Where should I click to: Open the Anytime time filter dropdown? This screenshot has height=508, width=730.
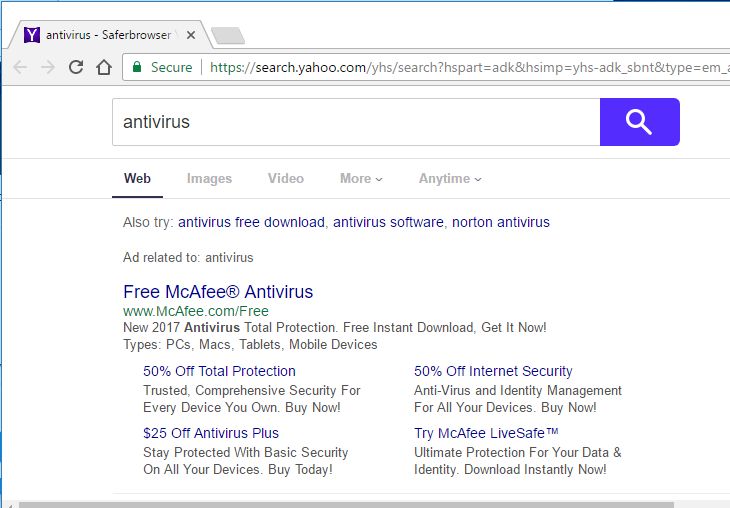(x=450, y=178)
